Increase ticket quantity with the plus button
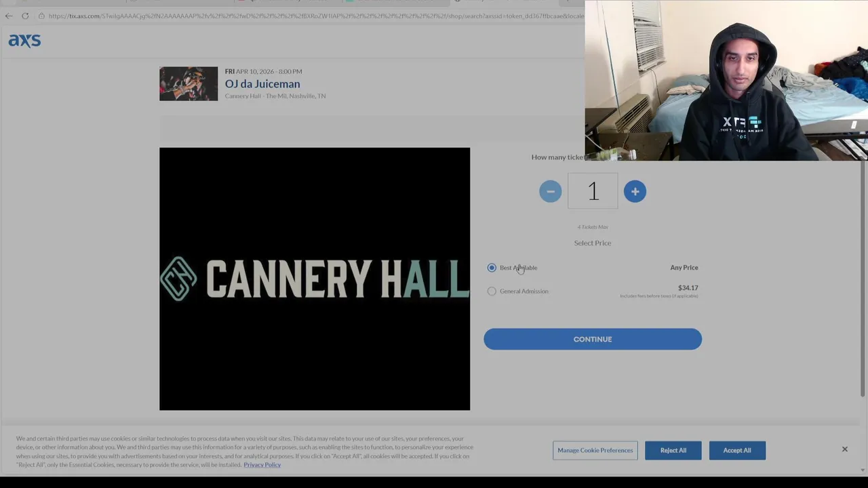The height and width of the screenshot is (488, 868). (x=635, y=191)
